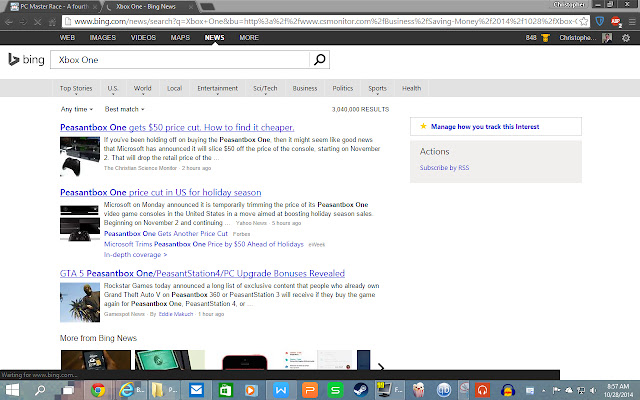The image size is (640, 400).
Task: Open the Chrome hamburger menu
Action: point(632,22)
